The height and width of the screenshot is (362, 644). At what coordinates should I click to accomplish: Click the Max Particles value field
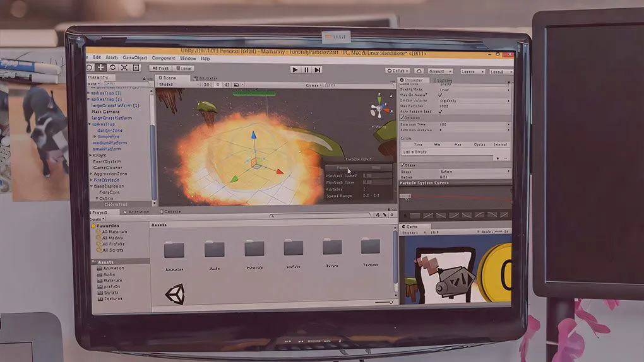click(474, 107)
